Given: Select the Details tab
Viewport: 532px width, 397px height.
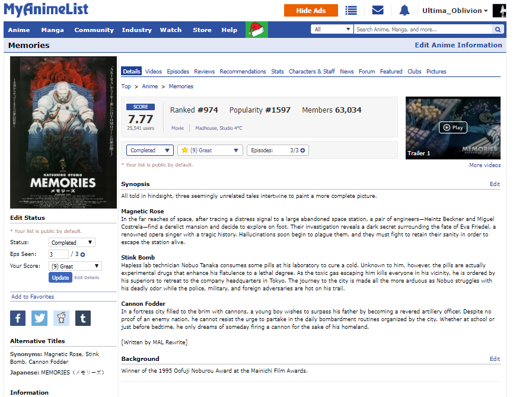Looking at the screenshot, I should click(x=131, y=71).
